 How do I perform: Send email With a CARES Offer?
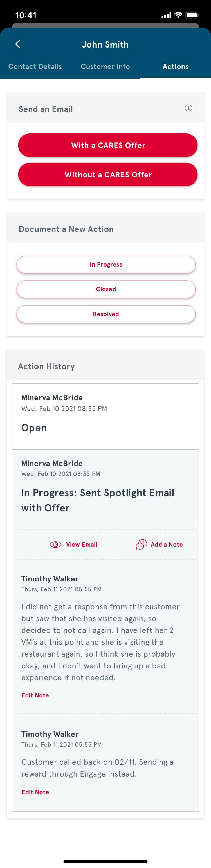[x=108, y=145]
